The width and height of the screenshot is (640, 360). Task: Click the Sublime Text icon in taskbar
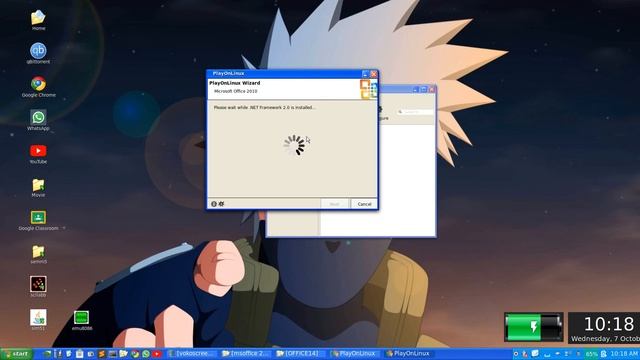[101, 354]
